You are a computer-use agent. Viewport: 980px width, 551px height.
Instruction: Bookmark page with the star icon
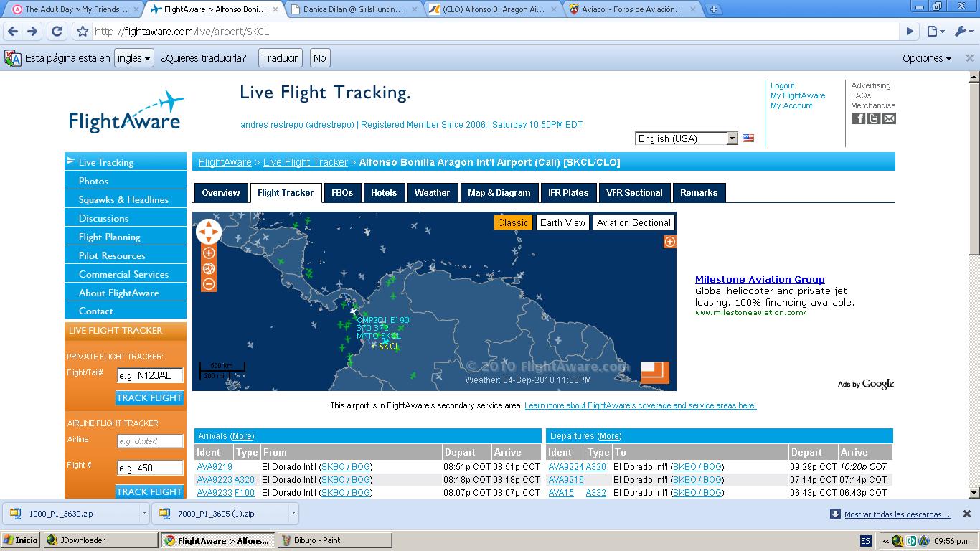pyautogui.click(x=83, y=32)
